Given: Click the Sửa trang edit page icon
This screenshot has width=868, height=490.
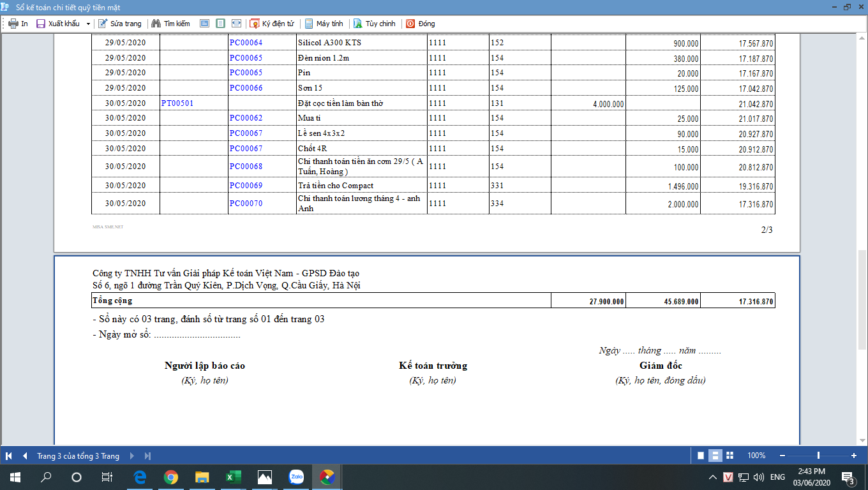Looking at the screenshot, I should point(103,24).
